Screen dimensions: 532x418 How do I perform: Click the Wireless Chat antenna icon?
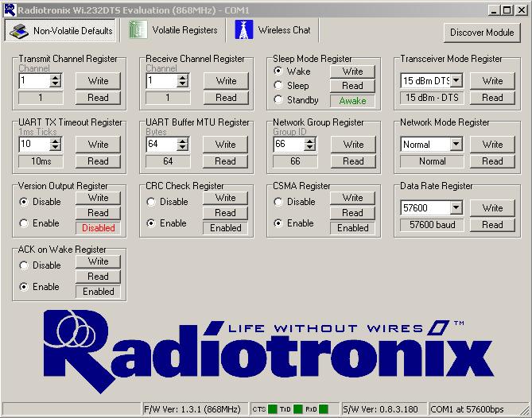(243, 30)
